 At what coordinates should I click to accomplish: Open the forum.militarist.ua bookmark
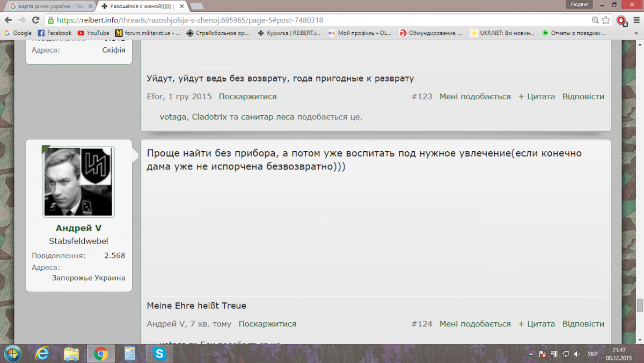[x=148, y=33]
